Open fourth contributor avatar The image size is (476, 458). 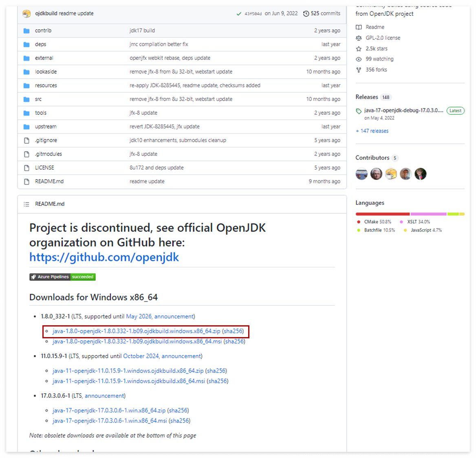pos(405,174)
